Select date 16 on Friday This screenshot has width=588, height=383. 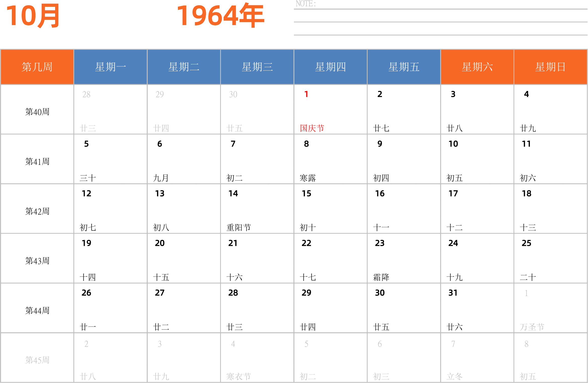380,194
